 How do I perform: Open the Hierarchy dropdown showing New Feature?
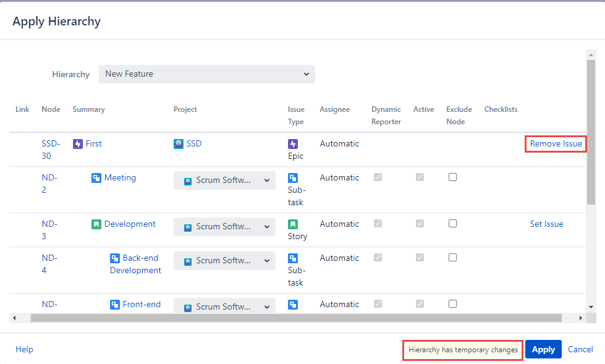pyautogui.click(x=207, y=74)
